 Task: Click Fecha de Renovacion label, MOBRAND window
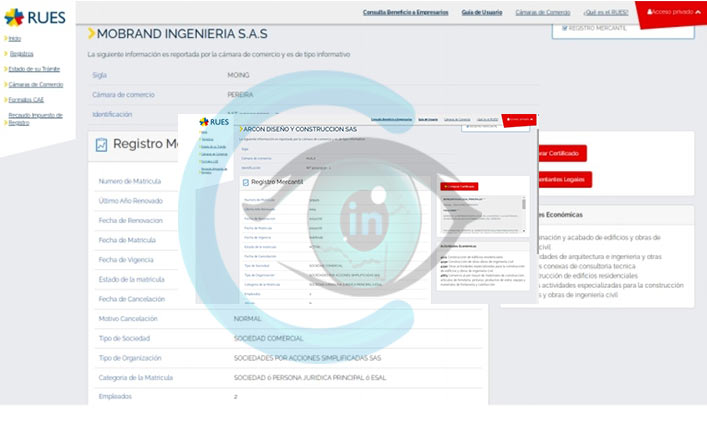point(131,221)
